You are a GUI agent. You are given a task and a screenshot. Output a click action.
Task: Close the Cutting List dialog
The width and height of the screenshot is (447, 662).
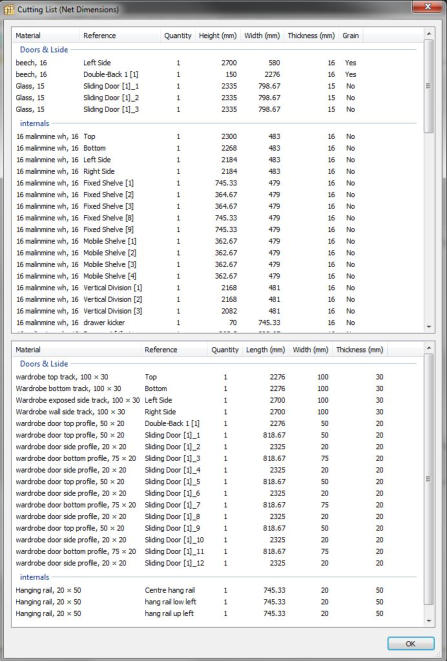[x=427, y=7]
